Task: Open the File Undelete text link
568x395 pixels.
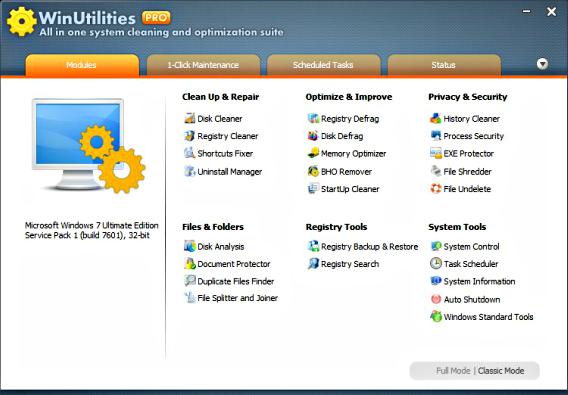Action: 467,189
